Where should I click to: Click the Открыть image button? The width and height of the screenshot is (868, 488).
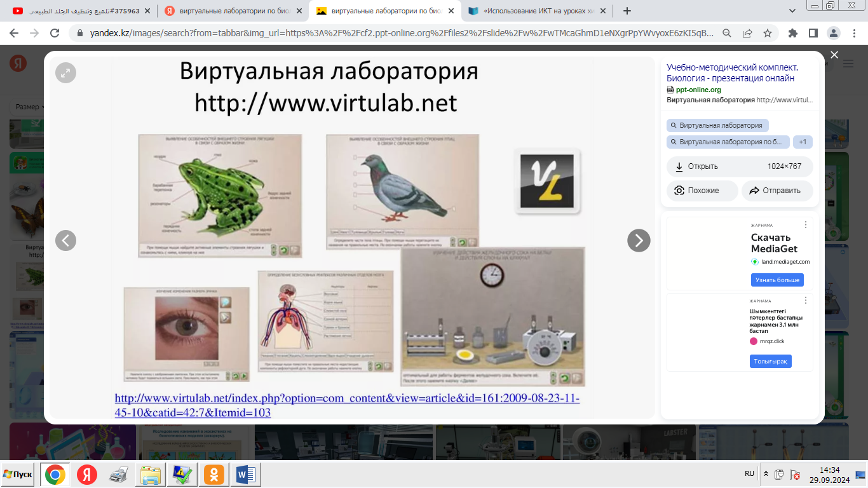[x=740, y=166]
